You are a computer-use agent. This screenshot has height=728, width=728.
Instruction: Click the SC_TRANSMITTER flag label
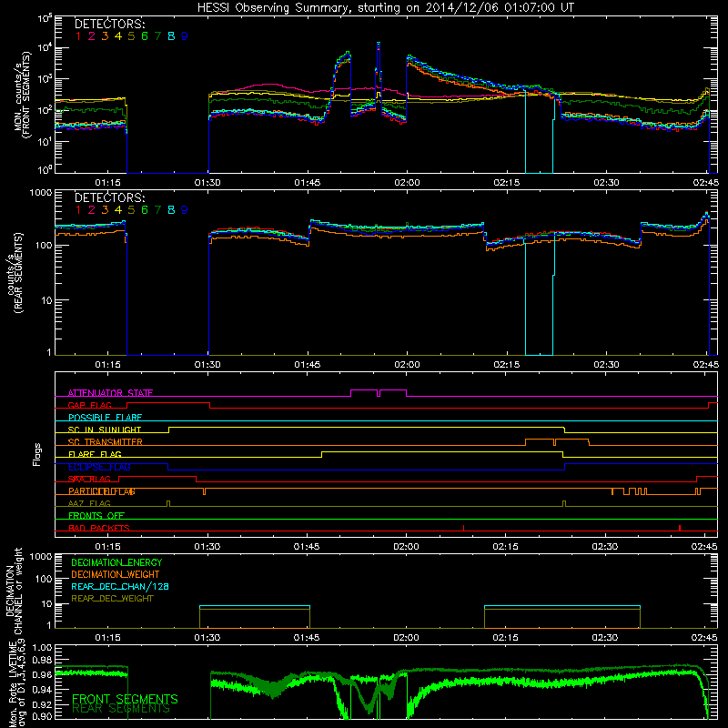click(105, 442)
